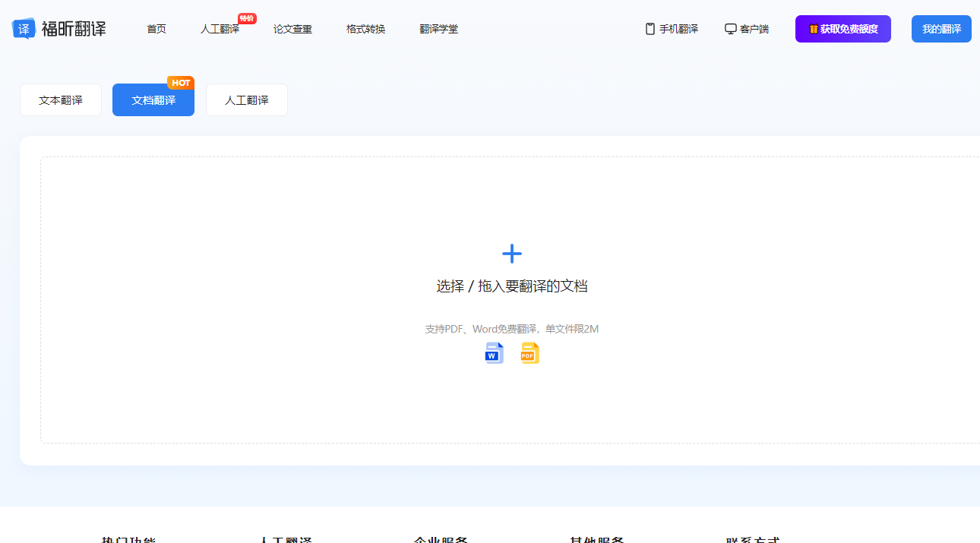
Task: Click the yellow PDF file format icon
Action: point(530,353)
